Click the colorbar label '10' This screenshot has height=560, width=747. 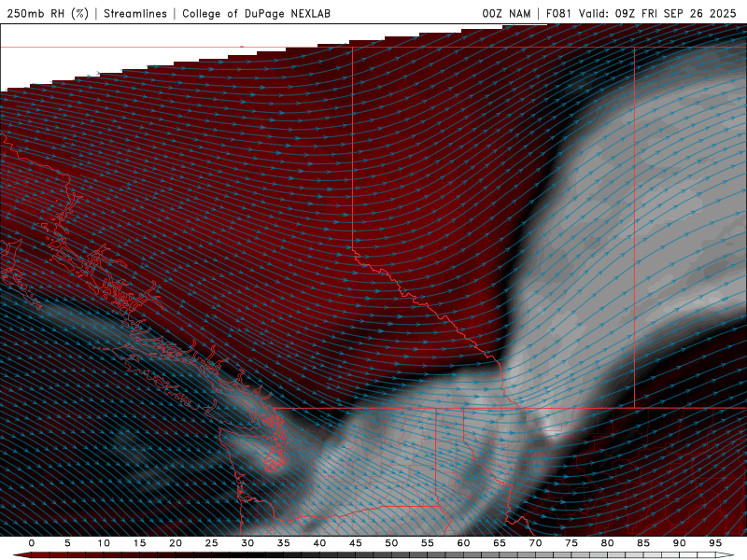click(104, 543)
